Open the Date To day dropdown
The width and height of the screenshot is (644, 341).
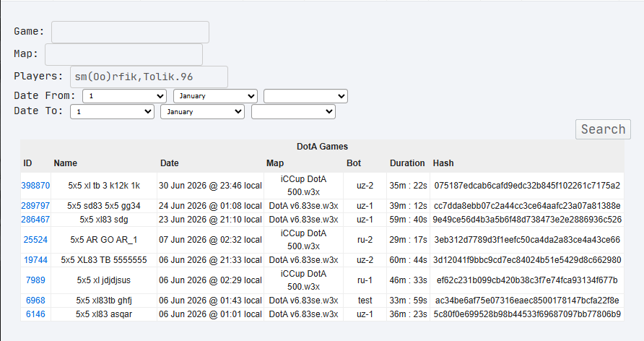tap(112, 112)
